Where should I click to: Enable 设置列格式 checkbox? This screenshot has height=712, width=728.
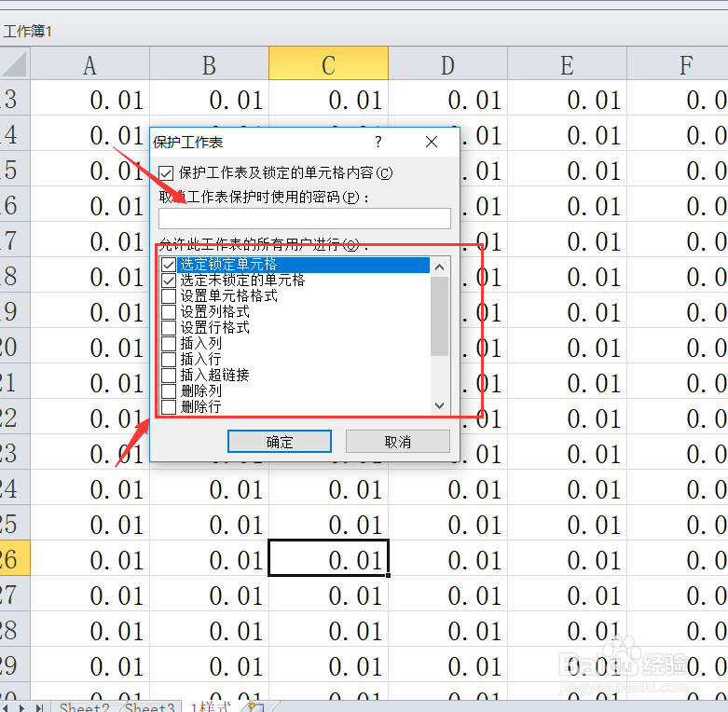169,312
